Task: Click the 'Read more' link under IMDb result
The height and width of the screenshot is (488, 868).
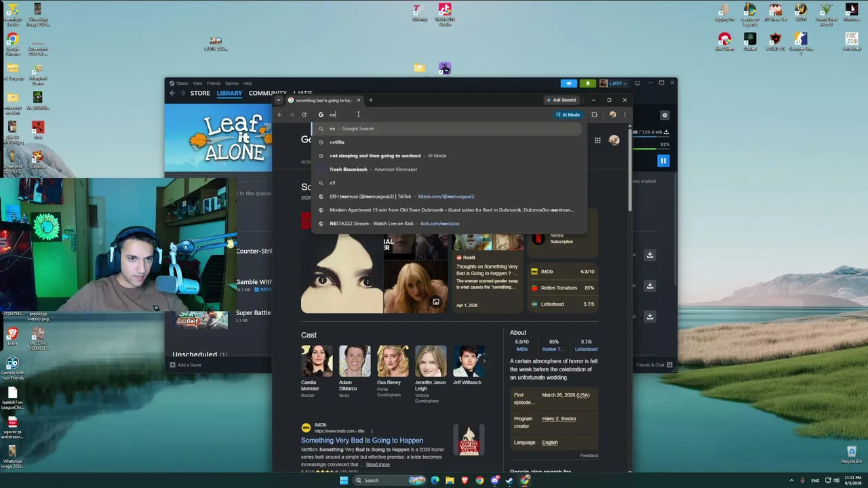Action: tap(378, 464)
